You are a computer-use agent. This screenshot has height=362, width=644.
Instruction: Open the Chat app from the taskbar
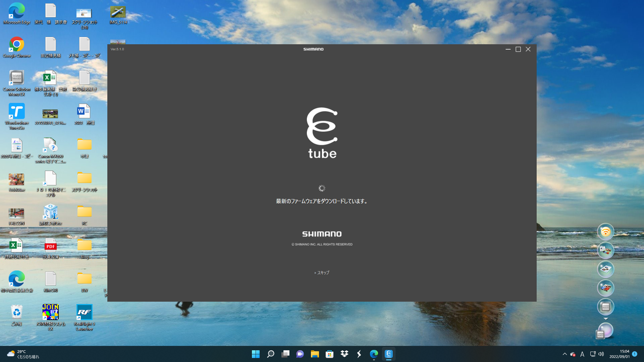pyautogui.click(x=300, y=354)
